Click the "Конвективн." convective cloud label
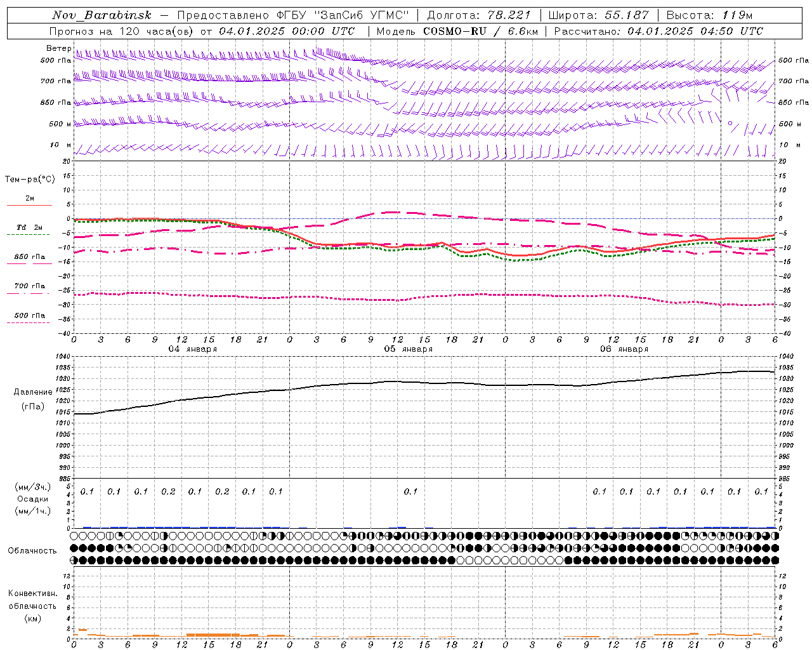The width and height of the screenshot is (812, 650). point(32,594)
